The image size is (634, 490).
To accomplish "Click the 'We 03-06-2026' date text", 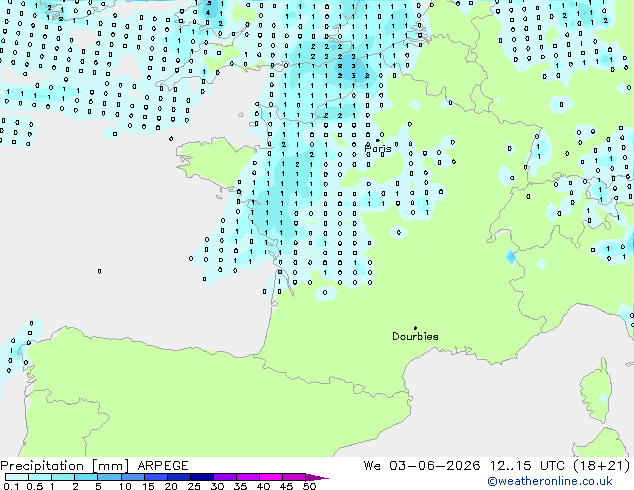I will pyautogui.click(x=422, y=466).
